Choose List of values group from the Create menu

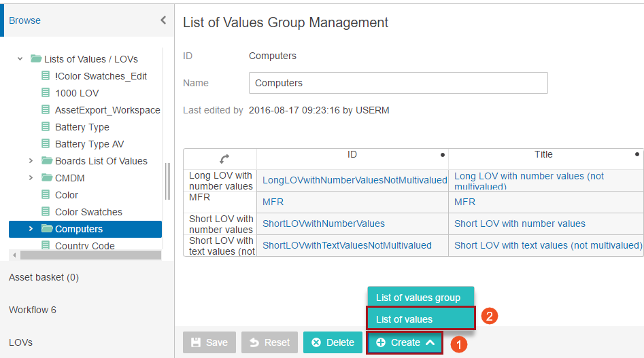coord(420,297)
